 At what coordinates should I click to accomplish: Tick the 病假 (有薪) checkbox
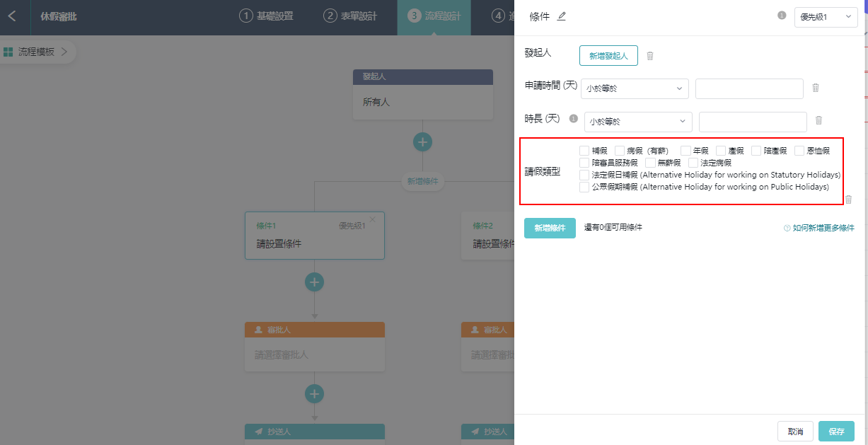point(620,151)
